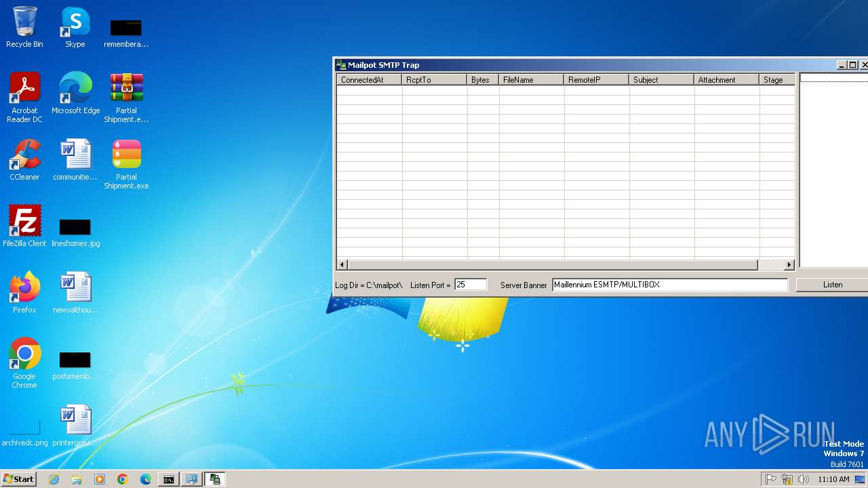Click the Log Dir = C:\mailpot\ label
The height and width of the screenshot is (488, 868).
coord(369,285)
